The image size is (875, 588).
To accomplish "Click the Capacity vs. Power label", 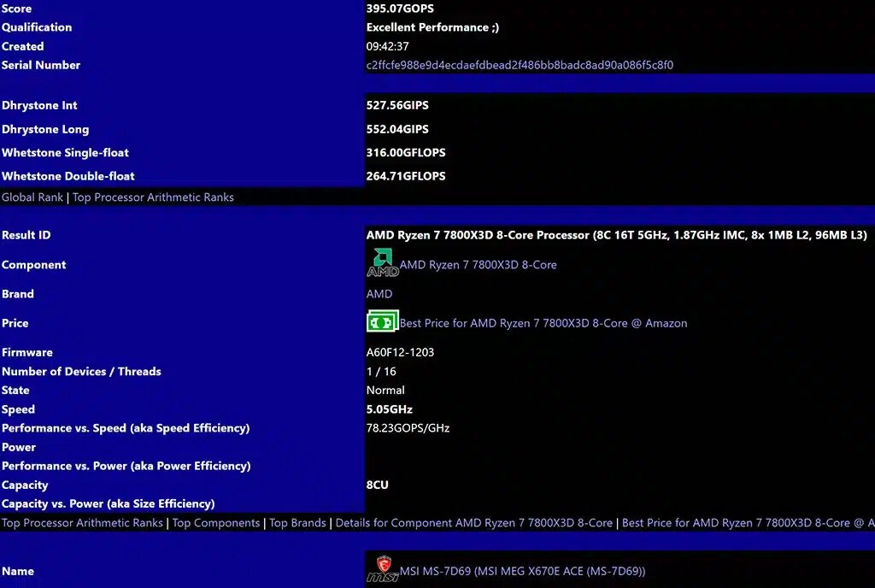I will click(109, 503).
